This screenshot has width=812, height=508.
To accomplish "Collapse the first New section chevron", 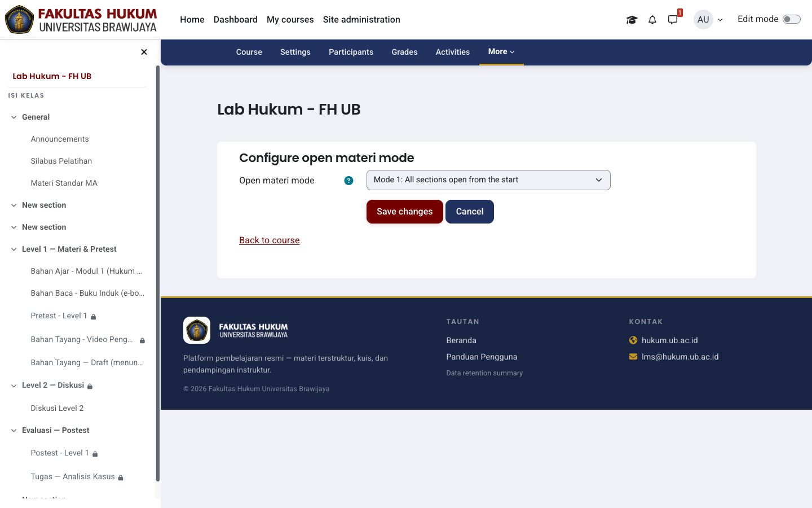I will pos(14,205).
